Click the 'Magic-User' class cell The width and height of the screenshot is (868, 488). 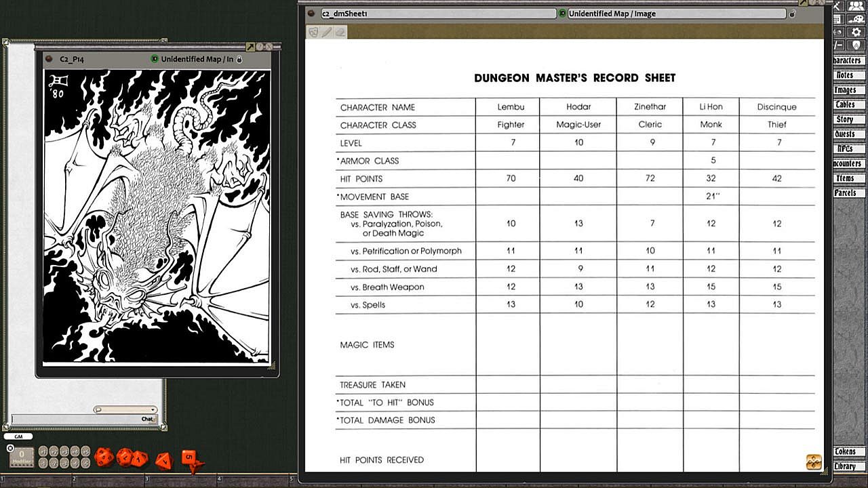click(x=578, y=125)
